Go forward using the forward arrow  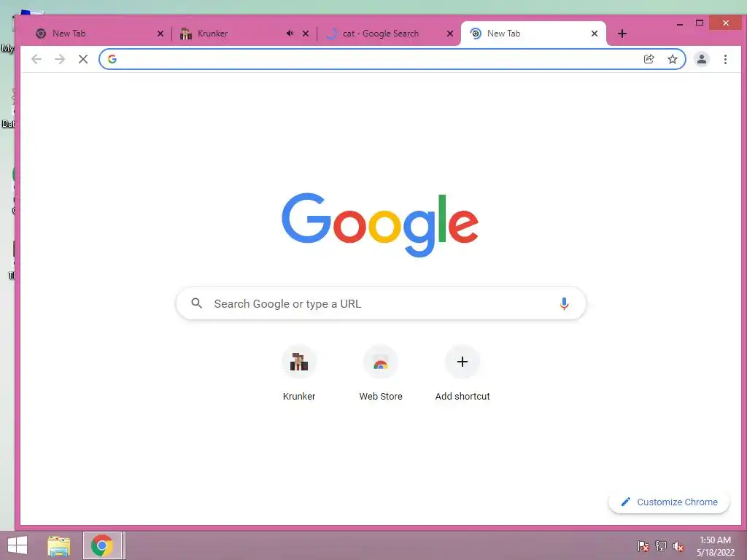click(x=60, y=59)
